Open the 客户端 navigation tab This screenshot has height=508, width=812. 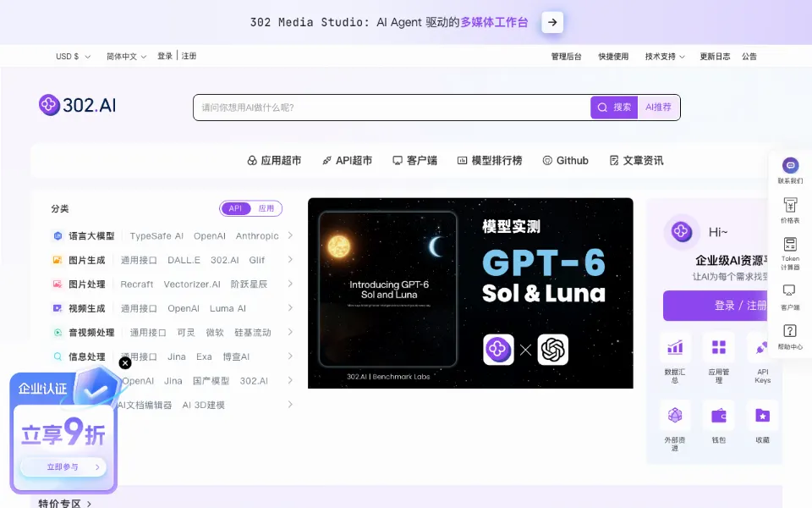pyautogui.click(x=414, y=161)
